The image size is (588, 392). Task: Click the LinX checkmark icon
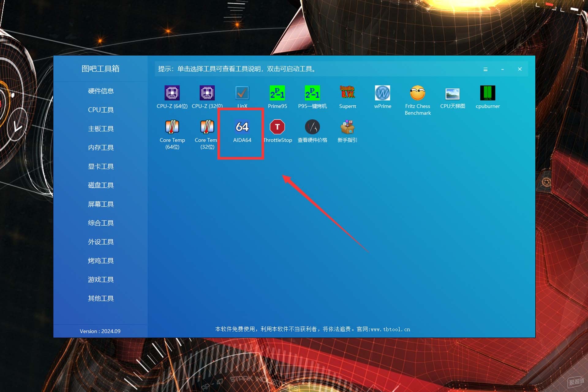point(242,93)
